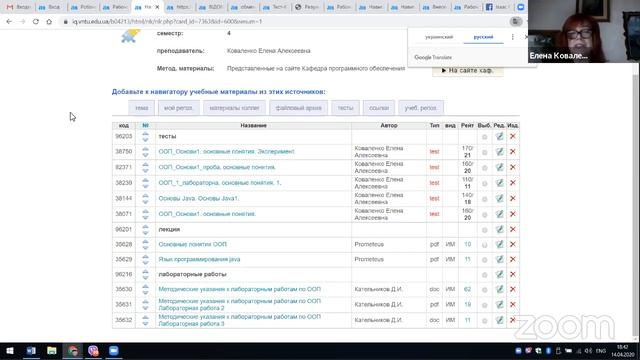Reorder row 96216 with order arrows
Screen dimensions: 640x360
pyautogui.click(x=145, y=275)
